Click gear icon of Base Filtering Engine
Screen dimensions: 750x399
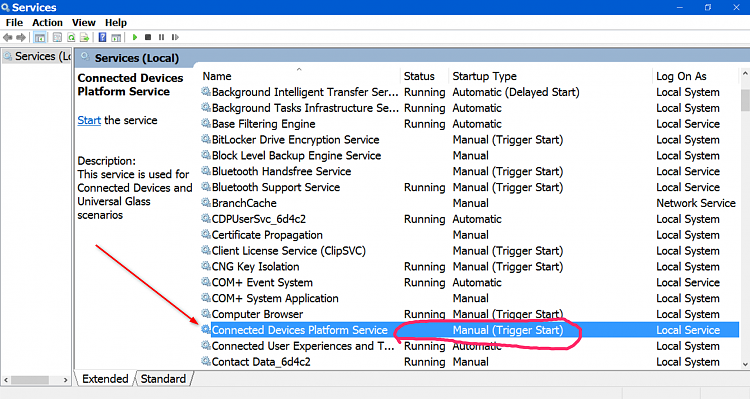pos(206,123)
